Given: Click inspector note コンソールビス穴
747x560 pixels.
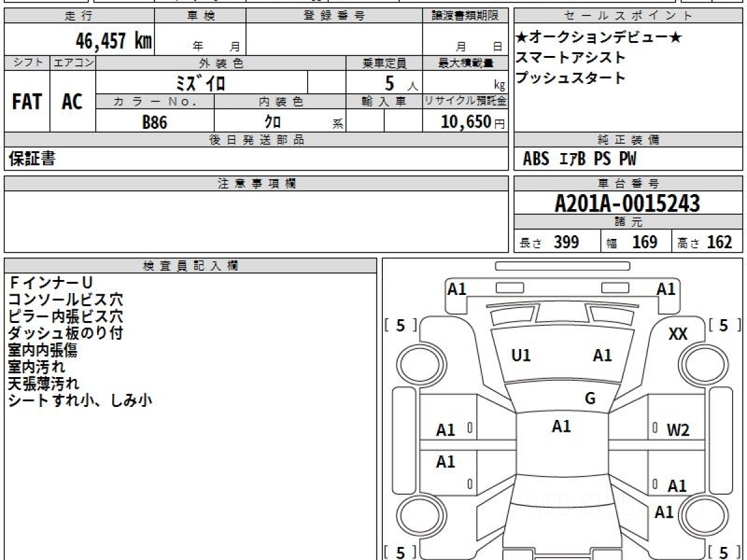Looking at the screenshot, I should [66, 300].
